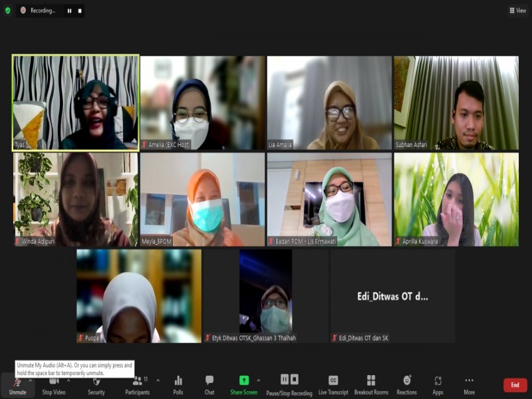Screen dimensions: 532x399
Task: Pause recording in the top recording indicator
Action: tap(69, 11)
